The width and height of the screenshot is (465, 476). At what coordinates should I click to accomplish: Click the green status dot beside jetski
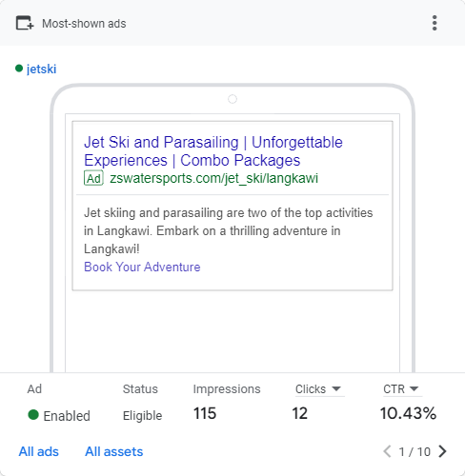coord(19,69)
